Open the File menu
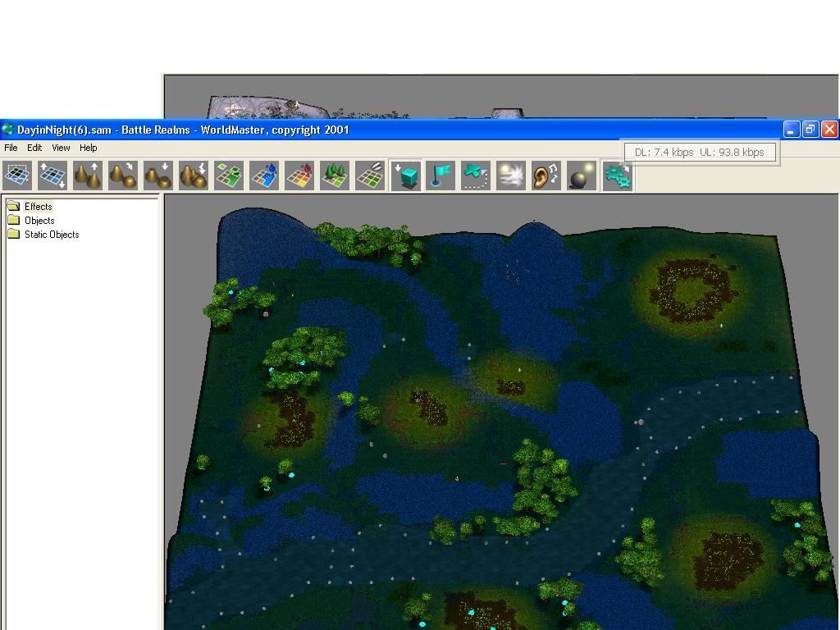 (x=11, y=148)
